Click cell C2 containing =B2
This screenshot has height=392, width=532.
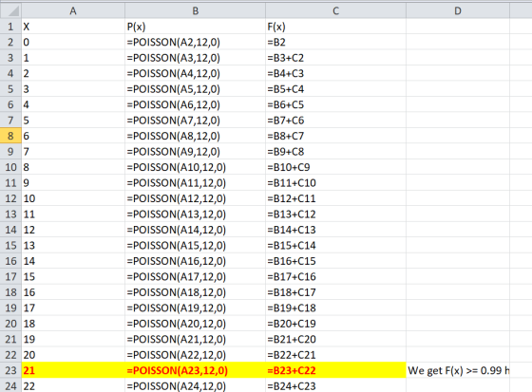(335, 42)
